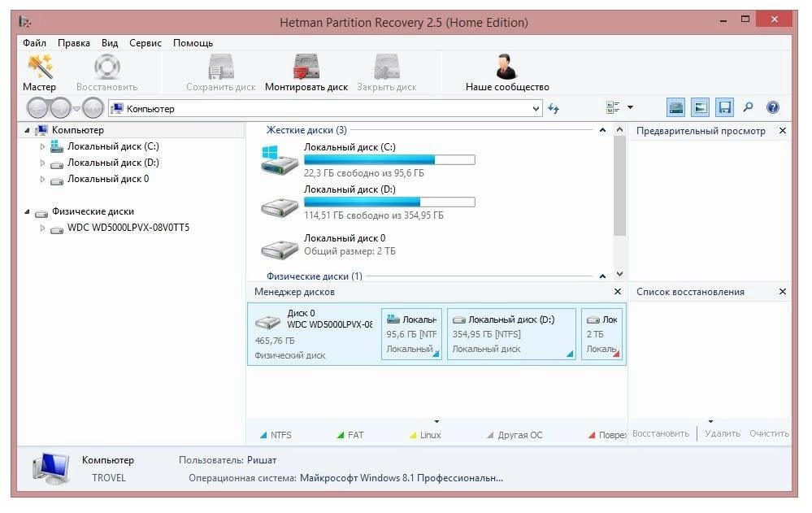Click the Восстановить lifebuoy toolbar icon
This screenshot has height=513, width=812.
(106, 67)
